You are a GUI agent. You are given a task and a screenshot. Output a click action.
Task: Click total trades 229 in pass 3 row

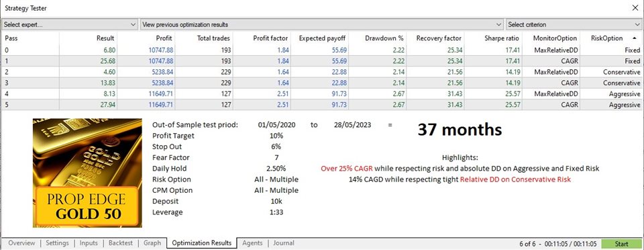225,83
